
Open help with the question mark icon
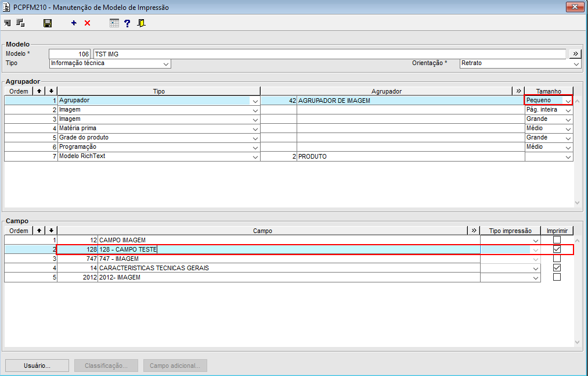point(128,23)
